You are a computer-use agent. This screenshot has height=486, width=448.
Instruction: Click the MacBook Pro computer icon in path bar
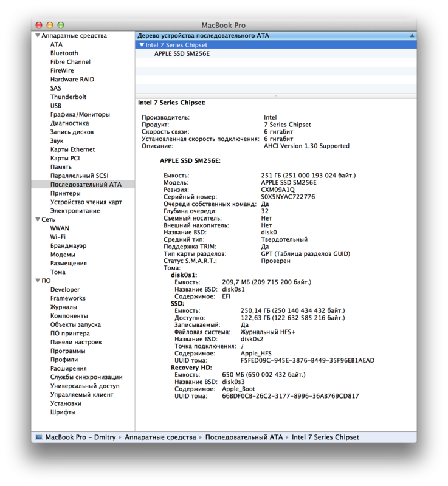(39, 437)
